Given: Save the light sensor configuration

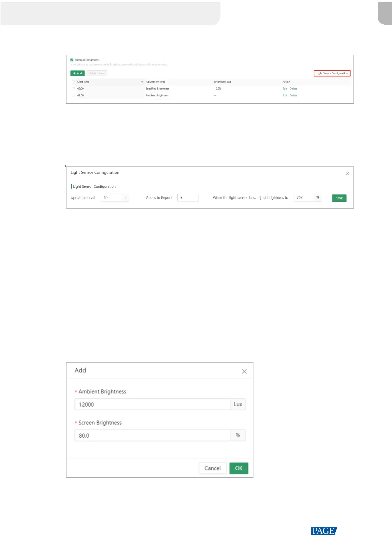Looking at the screenshot, I should [339, 198].
